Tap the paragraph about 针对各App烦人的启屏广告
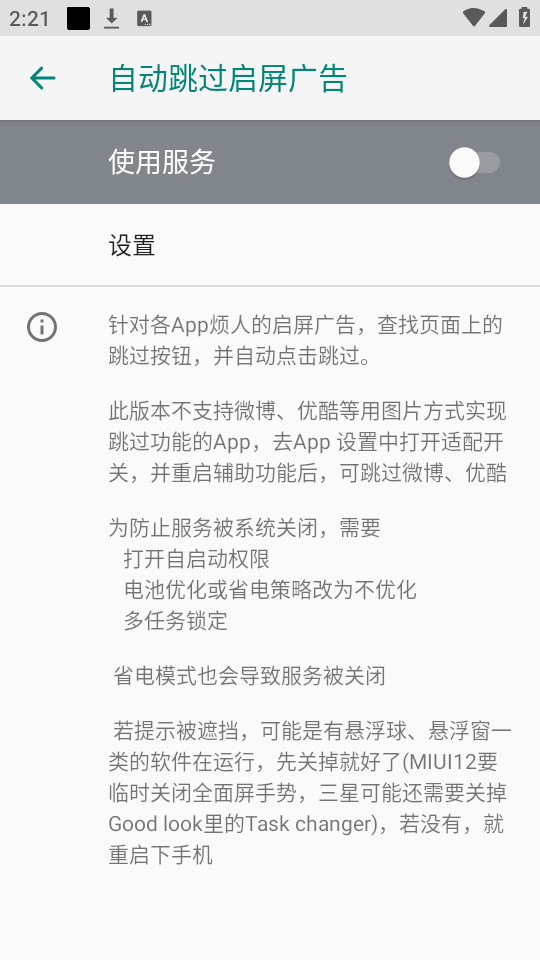Screen dimensions: 540x960 (x=306, y=340)
